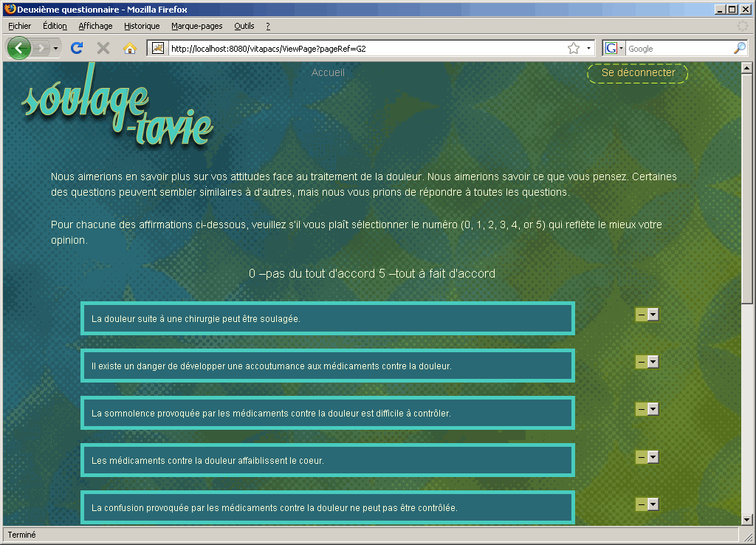Open the Fichier menu
756x545 pixels.
click(x=20, y=26)
